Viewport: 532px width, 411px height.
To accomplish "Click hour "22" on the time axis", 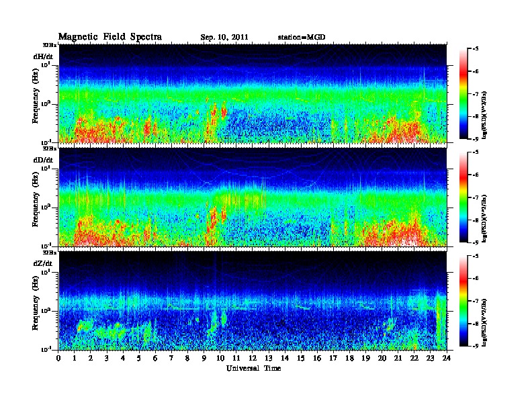I will [414, 358].
